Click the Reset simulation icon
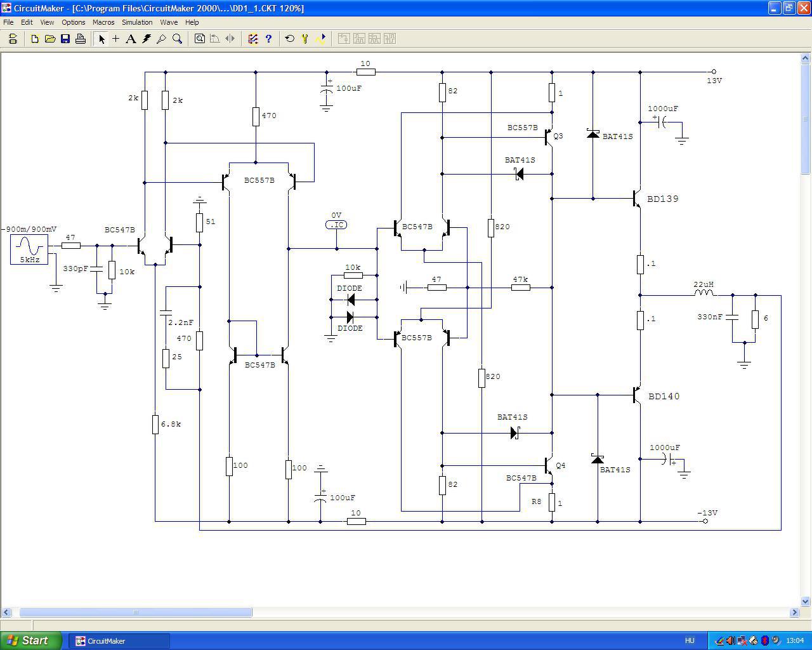 pos(290,39)
